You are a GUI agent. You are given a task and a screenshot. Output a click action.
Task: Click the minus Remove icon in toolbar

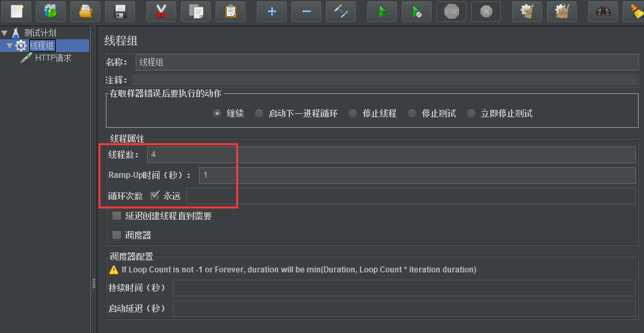coord(306,11)
